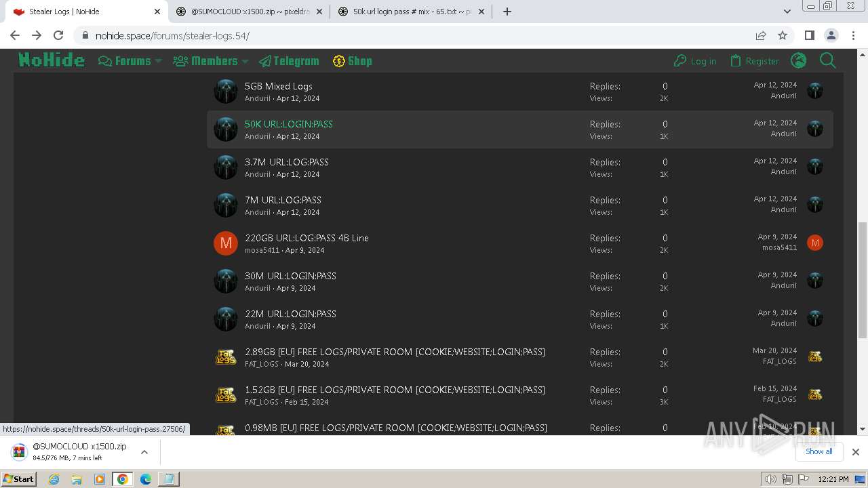868x488 pixels.
Task: Open thread 220GB URL:LOG:PASS 4B Line
Action: [307, 238]
